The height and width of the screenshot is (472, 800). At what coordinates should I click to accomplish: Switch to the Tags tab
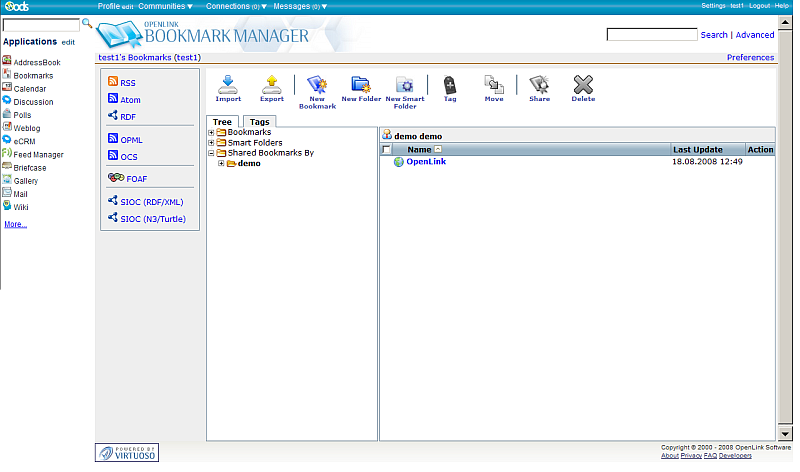259,122
